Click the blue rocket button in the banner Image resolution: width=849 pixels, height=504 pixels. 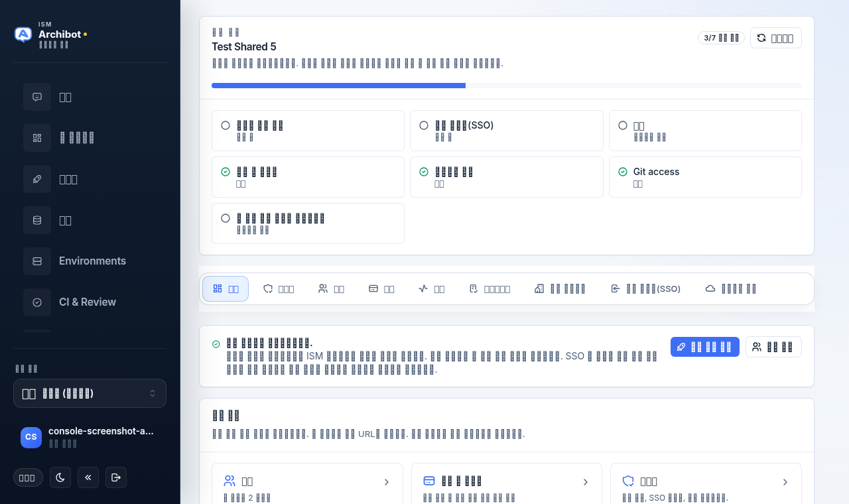coord(705,347)
